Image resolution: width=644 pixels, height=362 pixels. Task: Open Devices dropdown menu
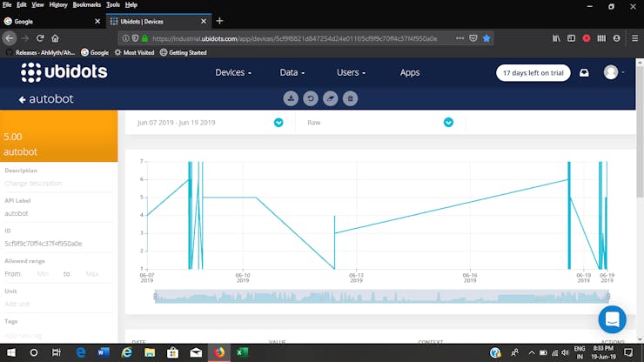(x=233, y=73)
